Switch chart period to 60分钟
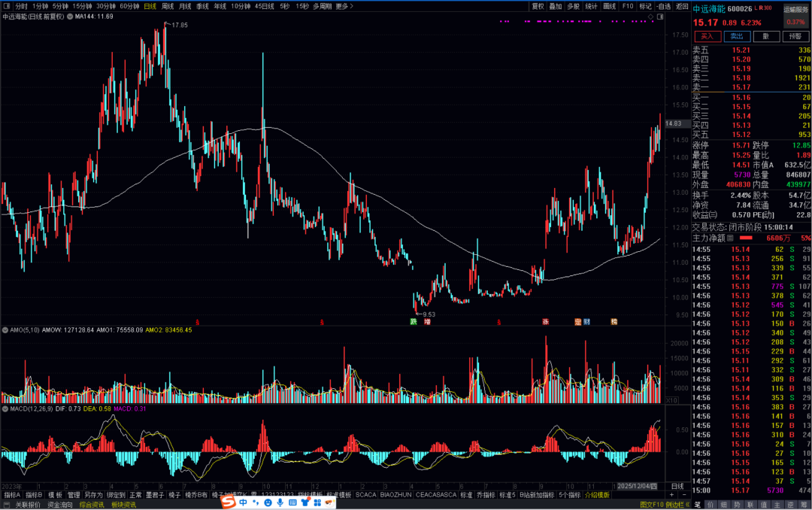 point(130,6)
